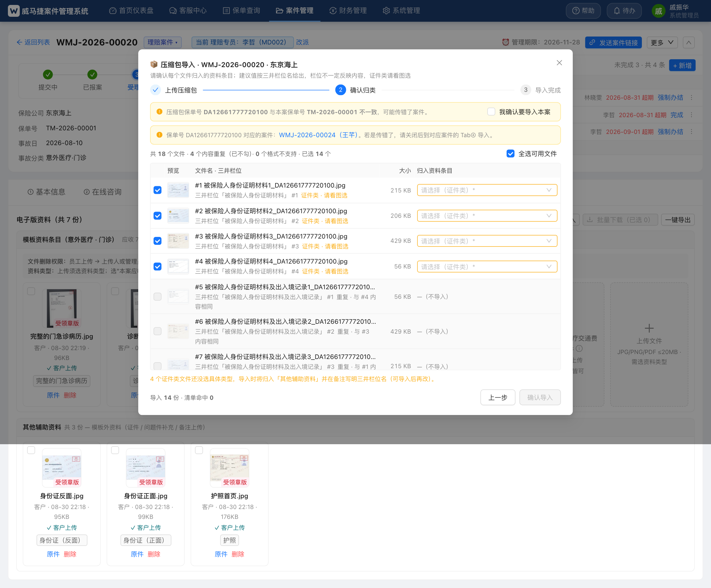Open the 归入资料条目 dropdown for file #1
Image resolution: width=711 pixels, height=588 pixels.
pos(487,190)
